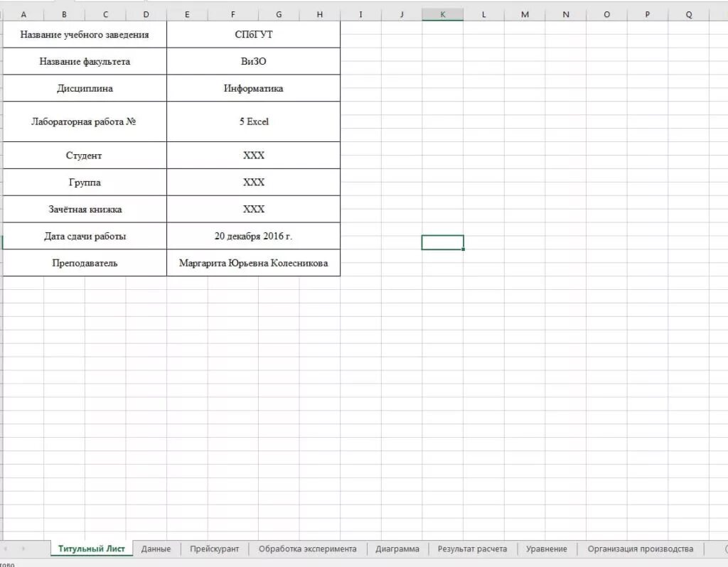This screenshot has width=728, height=567.
Task: Click the Студент label cell
Action: pos(85,156)
